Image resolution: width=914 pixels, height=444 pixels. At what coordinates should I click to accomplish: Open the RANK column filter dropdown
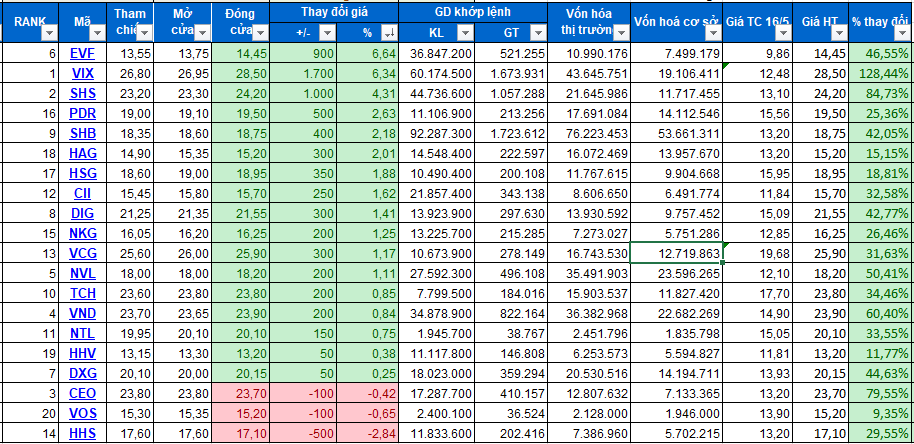point(50,33)
